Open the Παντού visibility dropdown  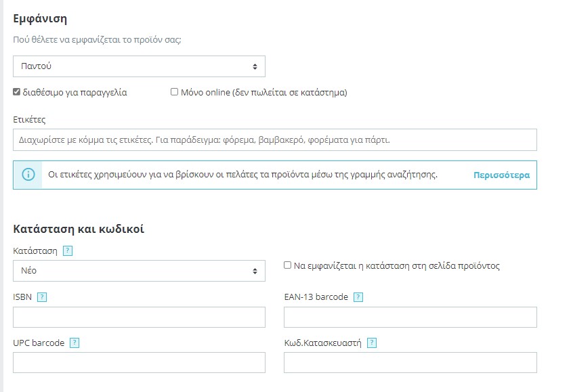(x=139, y=66)
